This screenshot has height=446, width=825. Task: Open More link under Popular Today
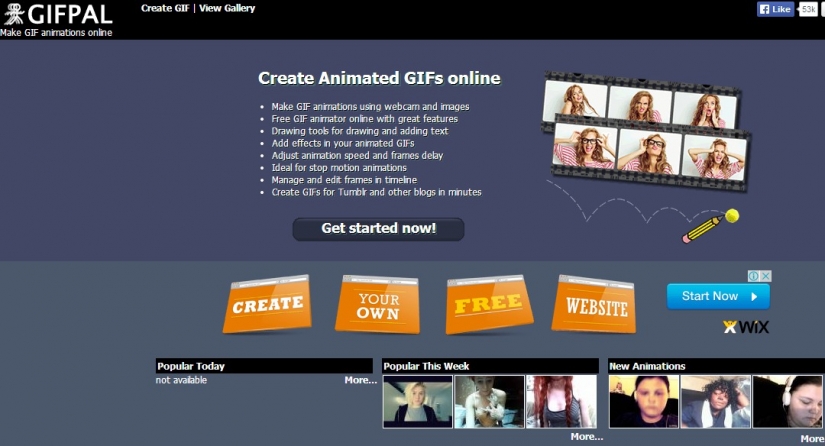click(360, 380)
